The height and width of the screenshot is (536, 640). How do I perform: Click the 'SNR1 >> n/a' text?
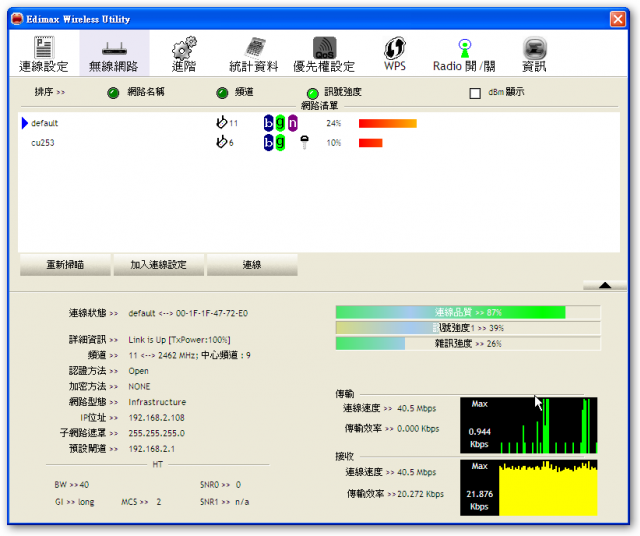224,502
